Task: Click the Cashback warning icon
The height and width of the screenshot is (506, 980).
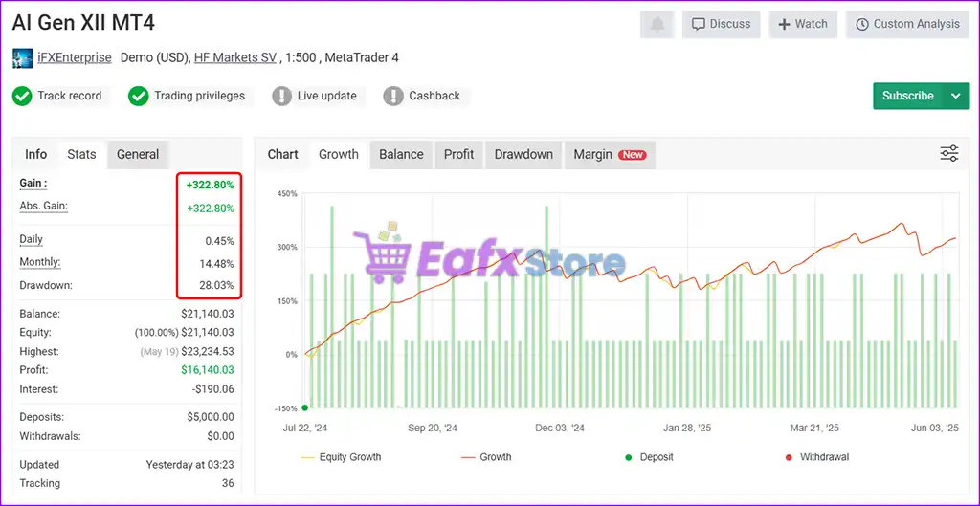Action: (x=393, y=97)
